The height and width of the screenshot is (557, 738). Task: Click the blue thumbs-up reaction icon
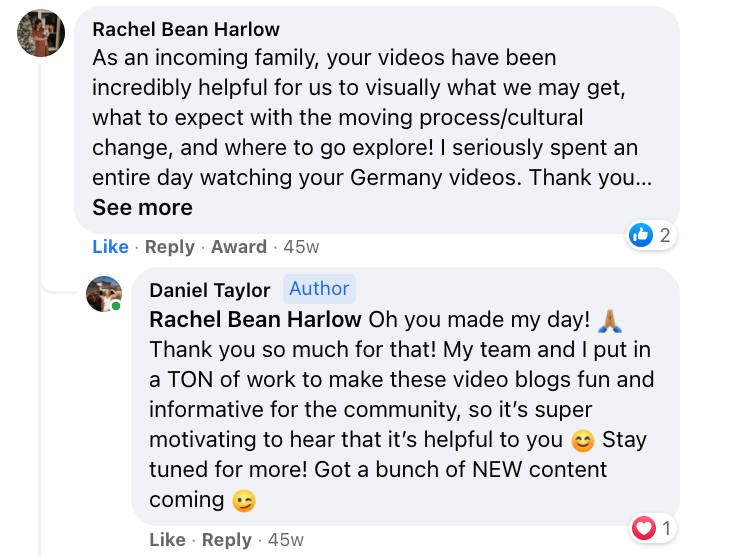(x=641, y=235)
